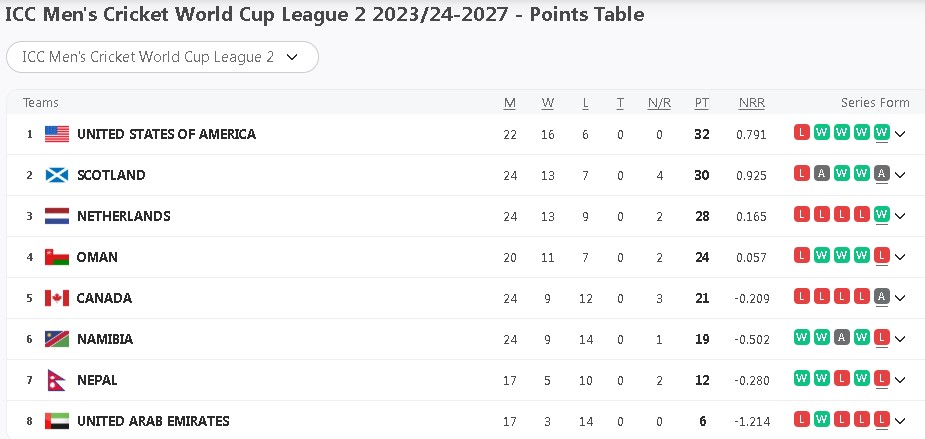Click USA's first red L form badge
925x439 pixels.
802,133
